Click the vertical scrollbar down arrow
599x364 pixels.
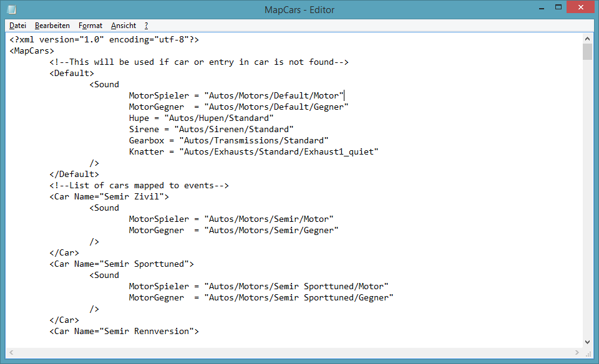[587, 342]
